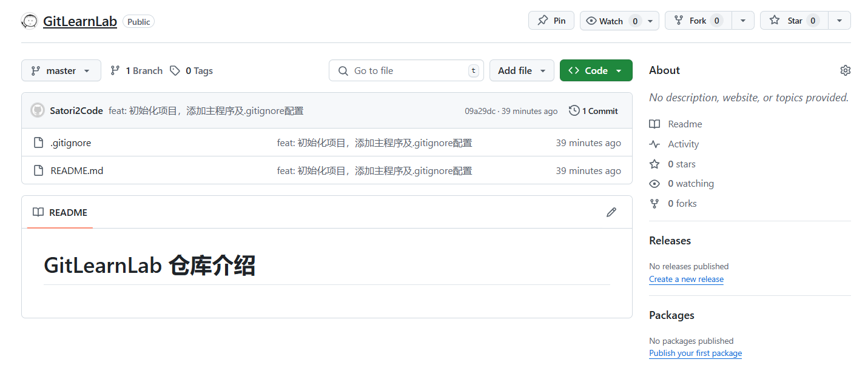Click Publish your first package link
This screenshot has width=868, height=382.
(x=695, y=353)
